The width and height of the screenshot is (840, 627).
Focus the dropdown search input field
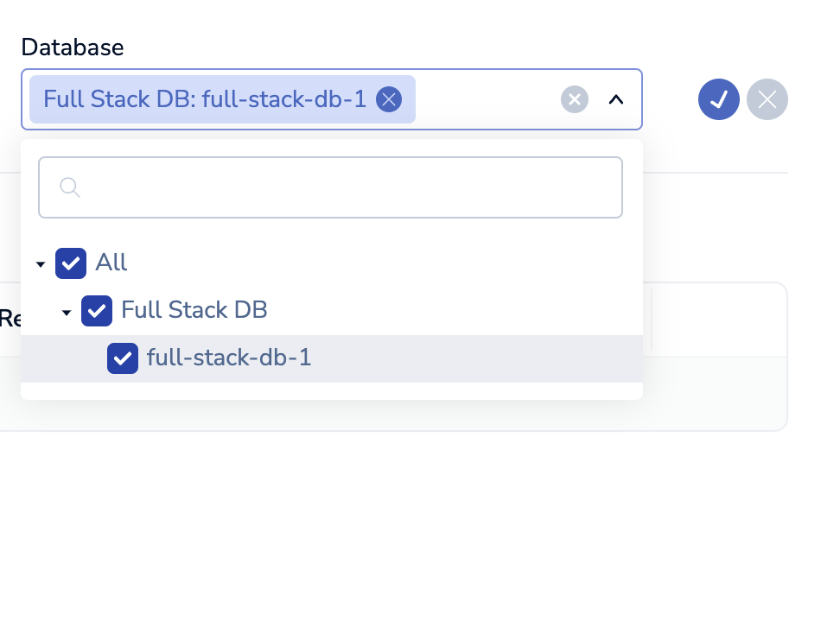[346, 187]
